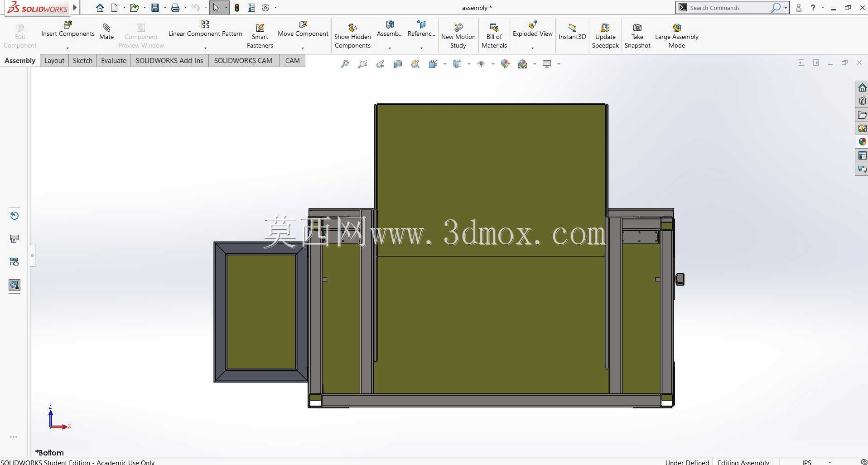Click the IPS unit system in status bar

tap(806, 462)
